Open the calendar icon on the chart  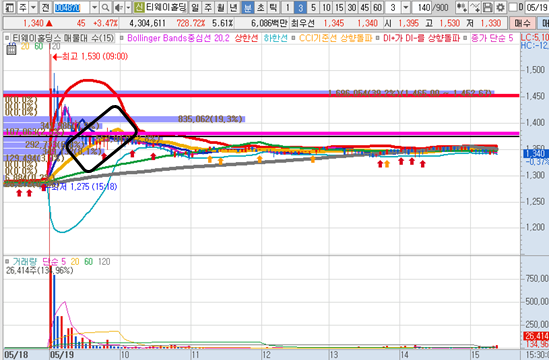tap(11, 50)
